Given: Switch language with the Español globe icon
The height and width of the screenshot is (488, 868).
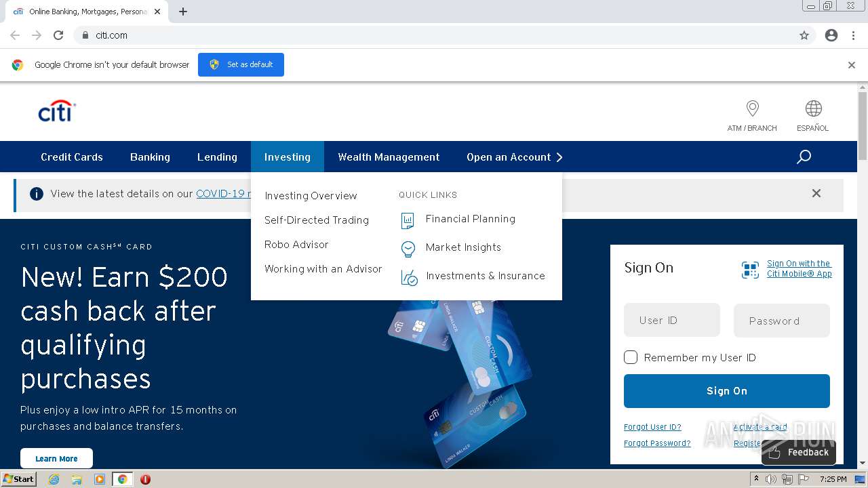Looking at the screenshot, I should [813, 108].
